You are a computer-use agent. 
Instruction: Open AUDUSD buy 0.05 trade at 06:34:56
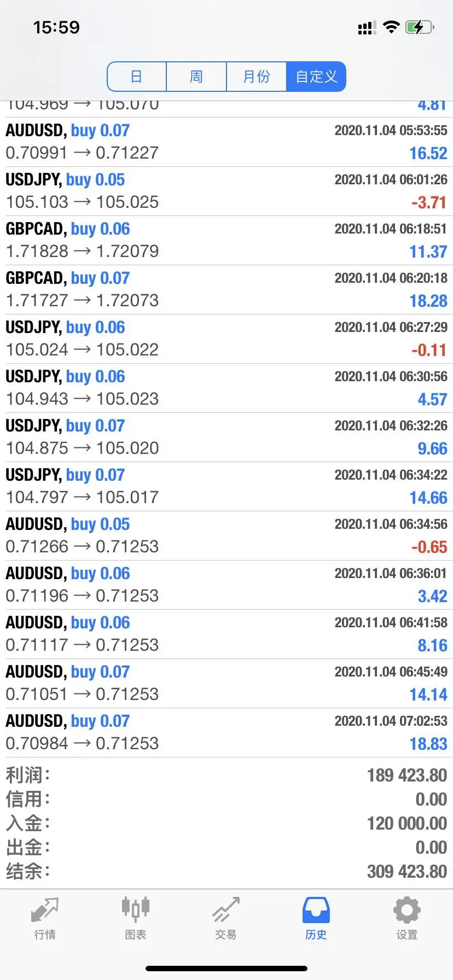click(x=226, y=536)
